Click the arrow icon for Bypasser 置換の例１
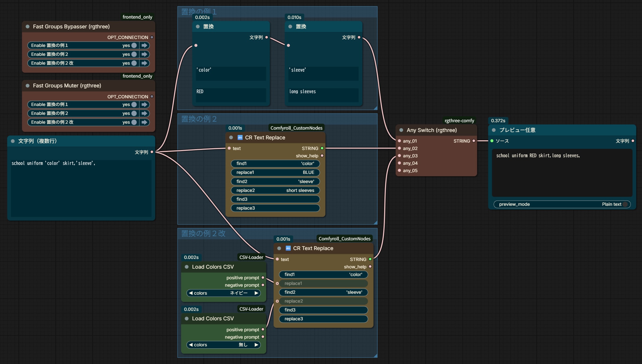Screen dimensions: 642x364 144,45
